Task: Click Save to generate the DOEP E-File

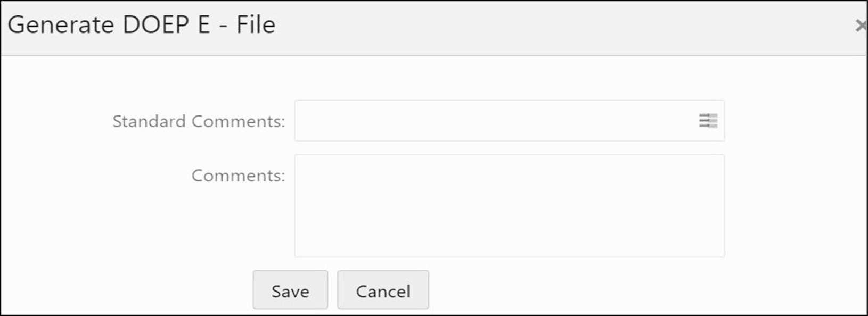Action: (290, 290)
